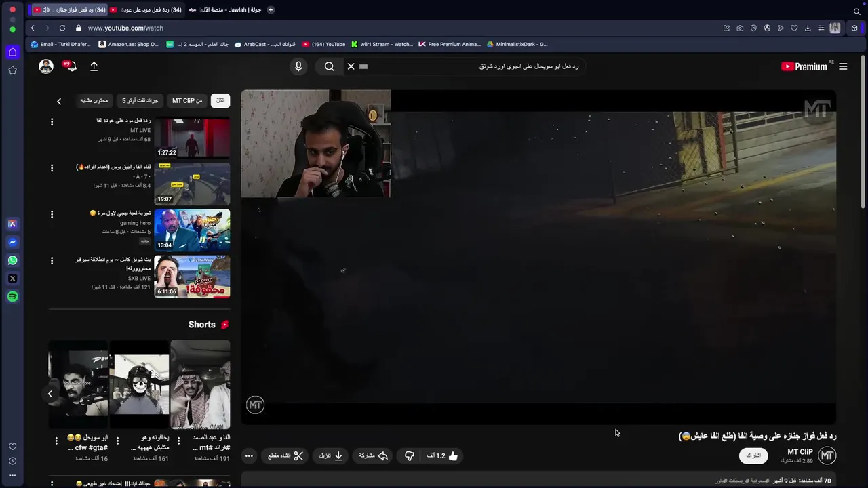Create a clip with the scissors button
Screen dimensions: 868x488
pyautogui.click(x=285, y=455)
